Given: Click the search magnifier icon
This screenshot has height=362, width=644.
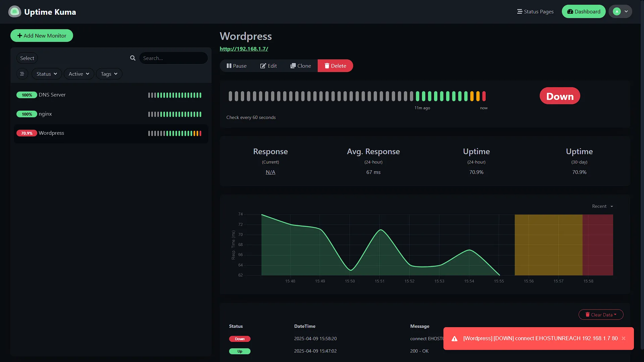Looking at the screenshot, I should [x=133, y=58].
